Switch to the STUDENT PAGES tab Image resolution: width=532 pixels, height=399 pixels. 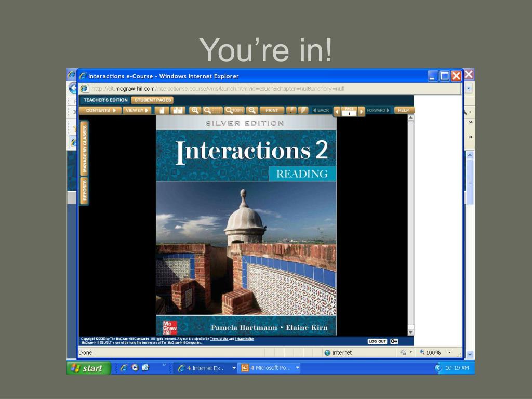click(x=153, y=100)
